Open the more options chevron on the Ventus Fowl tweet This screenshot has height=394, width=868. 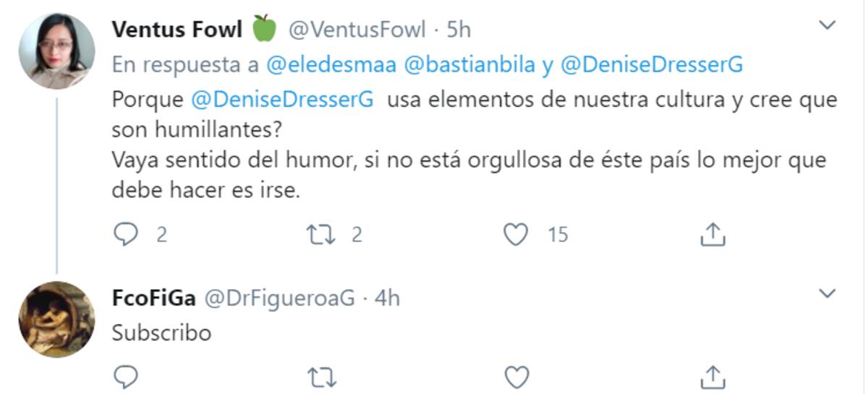[x=827, y=27]
